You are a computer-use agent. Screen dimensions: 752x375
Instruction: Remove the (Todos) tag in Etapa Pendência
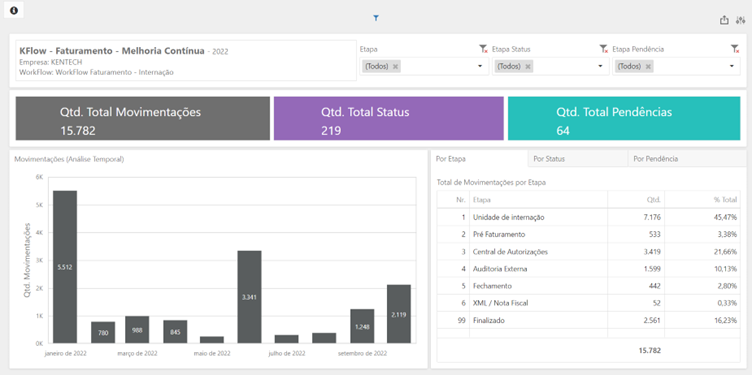[648, 67]
